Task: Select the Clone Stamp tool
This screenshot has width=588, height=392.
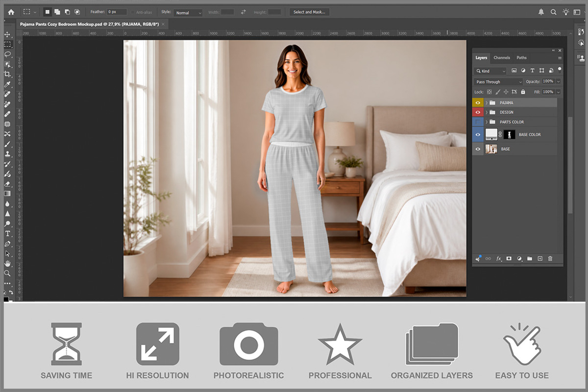Action: [x=7, y=154]
